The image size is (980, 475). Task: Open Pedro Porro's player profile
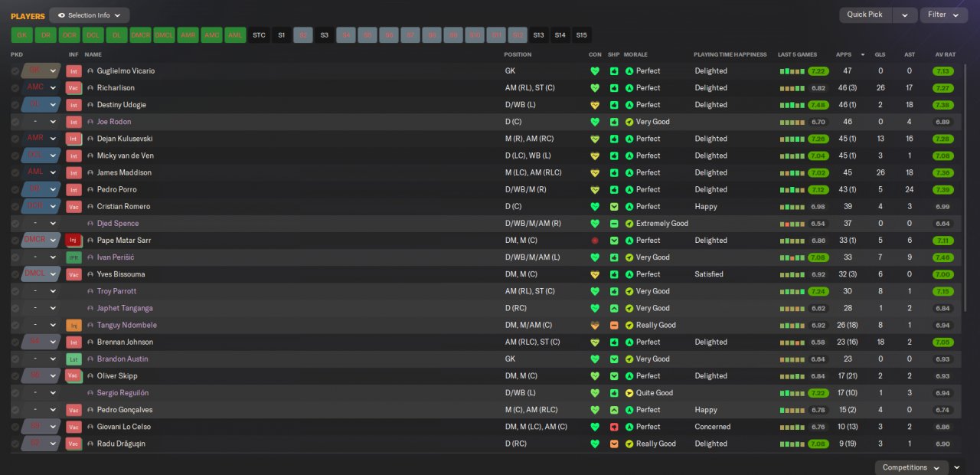tap(116, 189)
